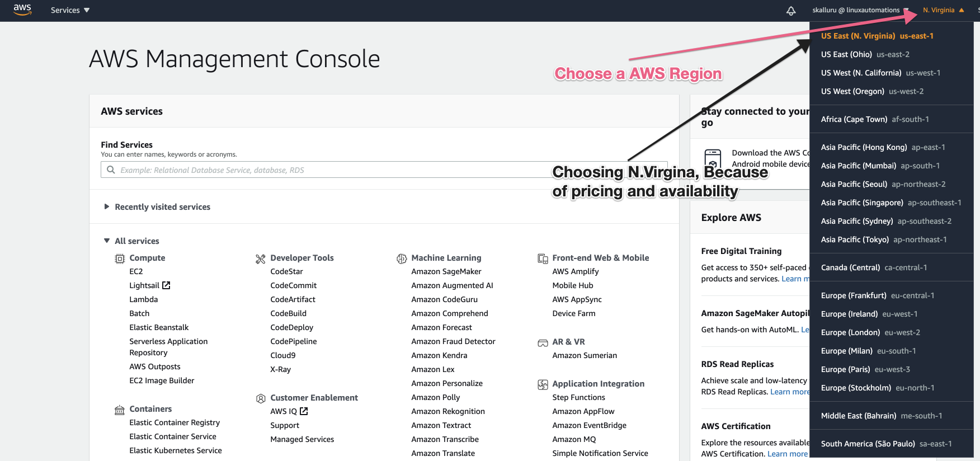The image size is (980, 461).
Task: Open Elastic Kubernetes Service link
Action: point(176,450)
